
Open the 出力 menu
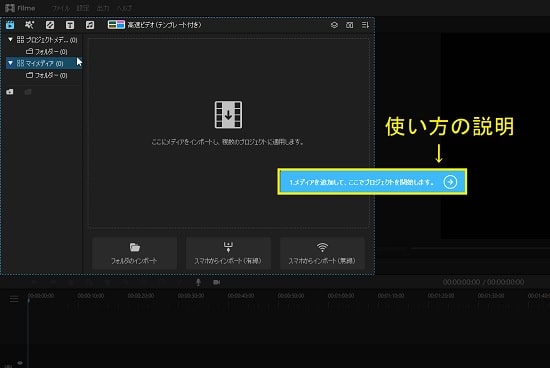(x=103, y=8)
